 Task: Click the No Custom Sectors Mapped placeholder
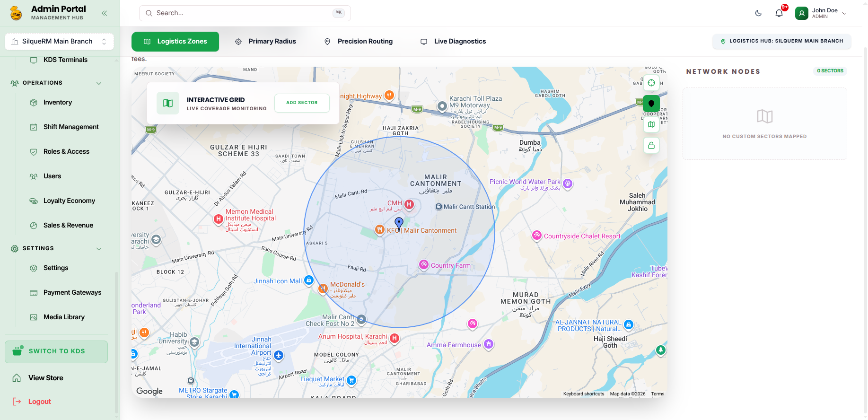pyautogui.click(x=765, y=124)
